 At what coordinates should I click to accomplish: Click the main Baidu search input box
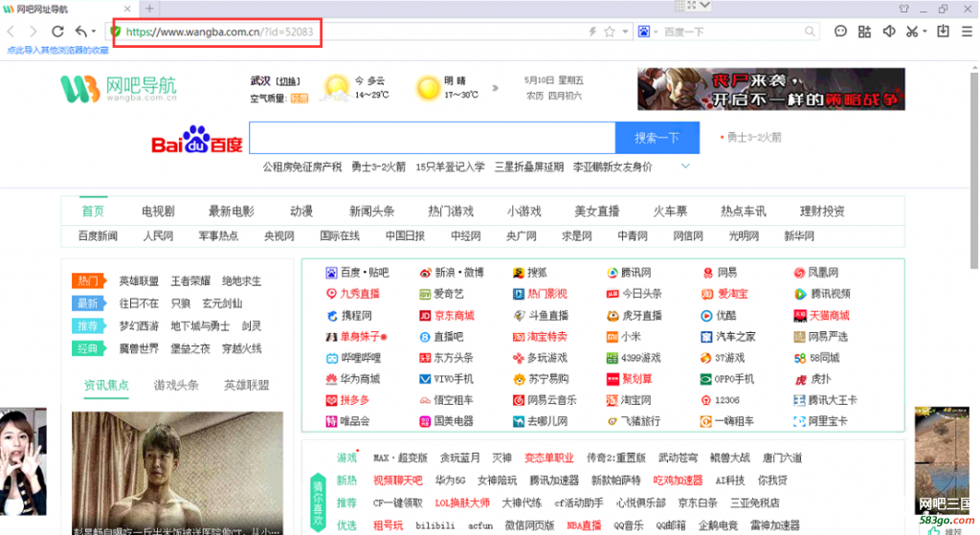(x=433, y=138)
